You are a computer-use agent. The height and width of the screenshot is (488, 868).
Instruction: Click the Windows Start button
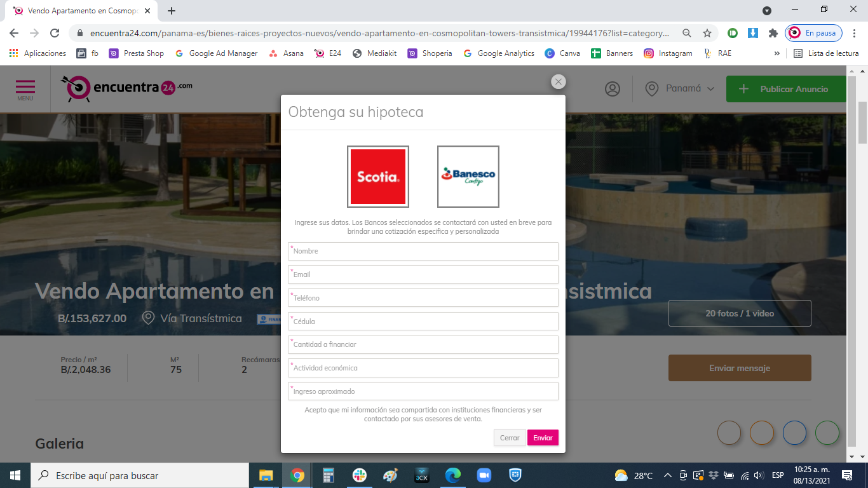15,475
